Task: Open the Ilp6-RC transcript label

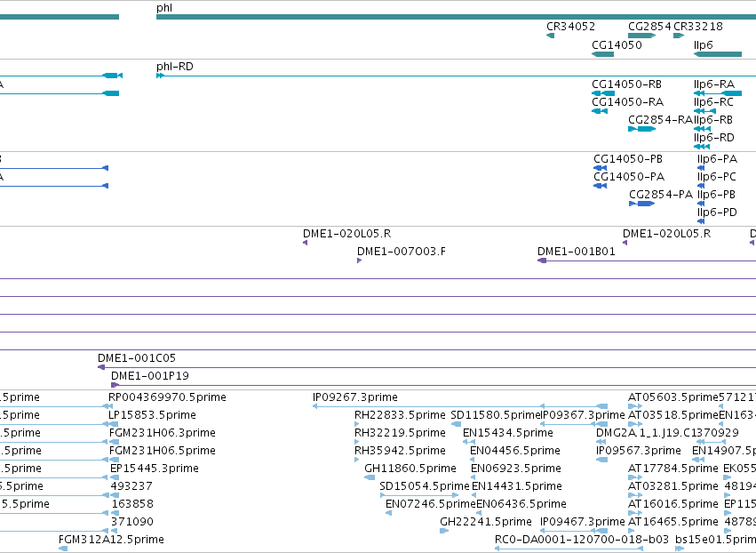Action: coord(713,102)
